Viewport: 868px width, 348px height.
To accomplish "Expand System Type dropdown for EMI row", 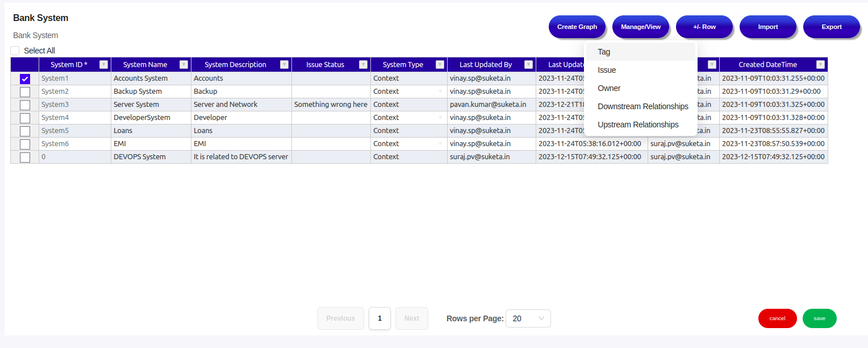I will 440,144.
